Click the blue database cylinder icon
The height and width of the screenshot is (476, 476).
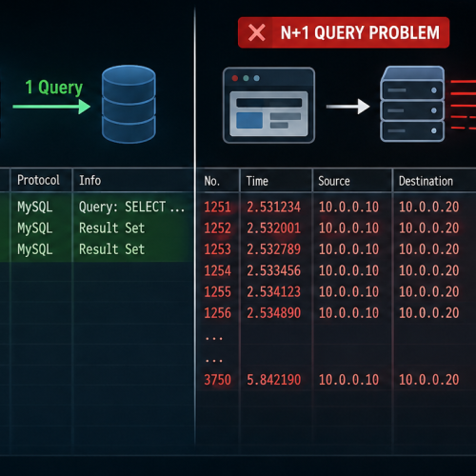point(129,105)
